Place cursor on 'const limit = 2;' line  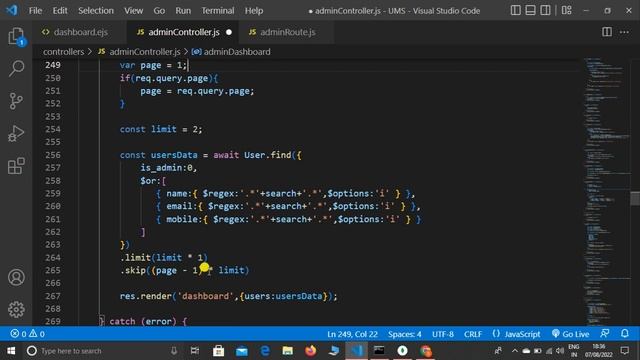(x=161, y=129)
